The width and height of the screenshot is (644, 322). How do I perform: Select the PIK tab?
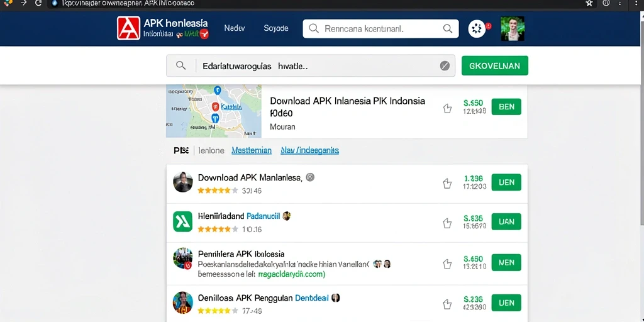tap(181, 151)
